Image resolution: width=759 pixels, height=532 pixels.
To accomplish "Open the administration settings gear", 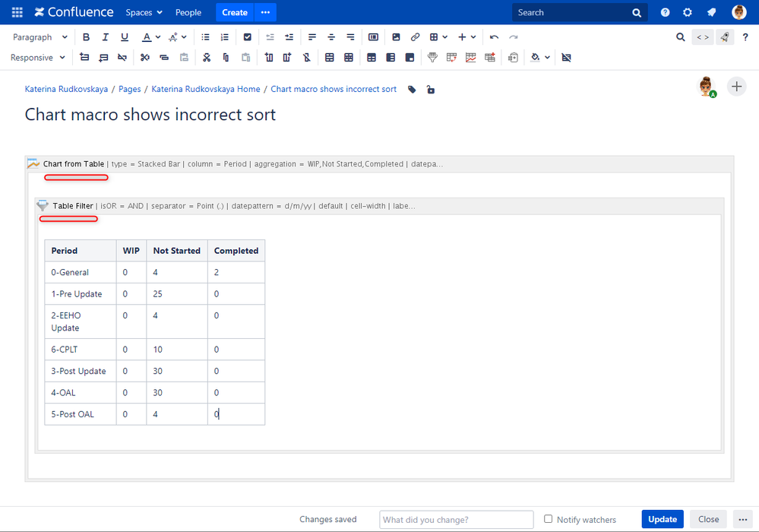I will [688, 13].
